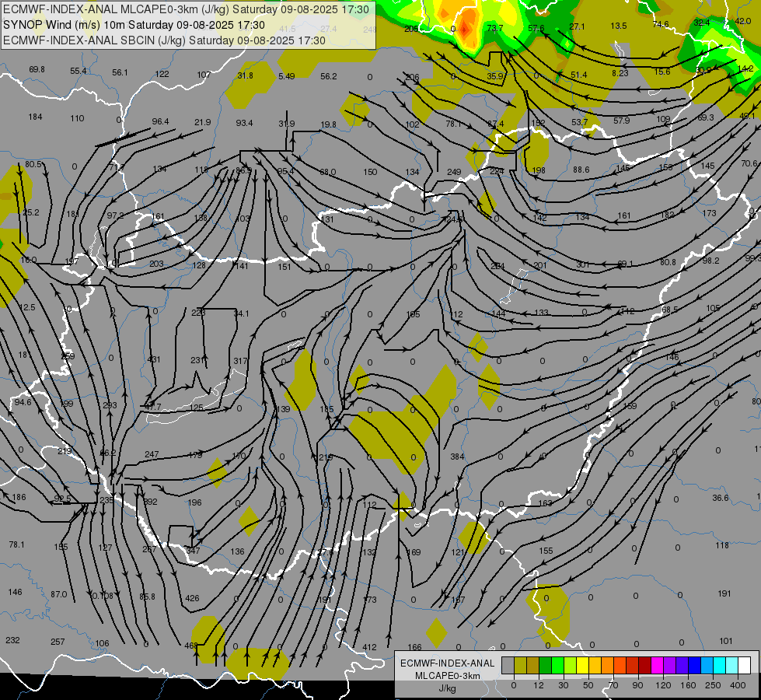Click the pure yellow legend swatch

tap(583, 665)
